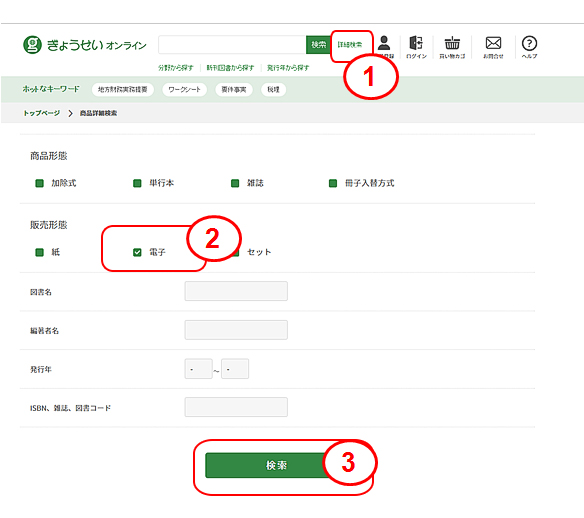The height and width of the screenshot is (518, 584).
Task: Open the help question mark icon
Action: pyautogui.click(x=529, y=44)
